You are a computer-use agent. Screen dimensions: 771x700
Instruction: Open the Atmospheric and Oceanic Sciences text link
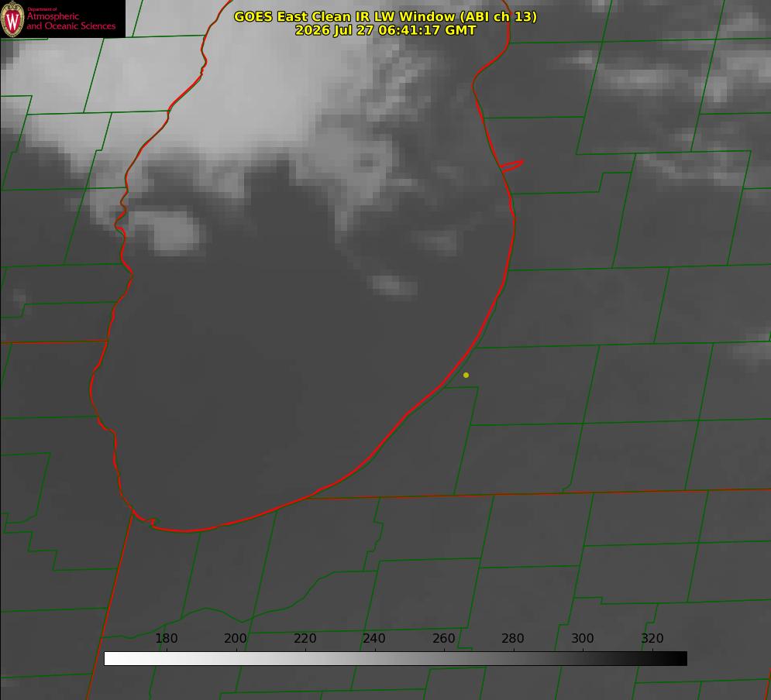coord(71,21)
